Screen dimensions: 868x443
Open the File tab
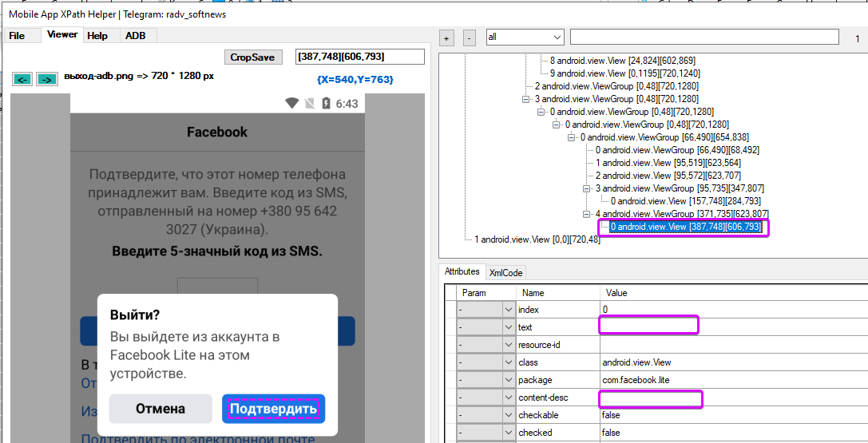pos(18,35)
